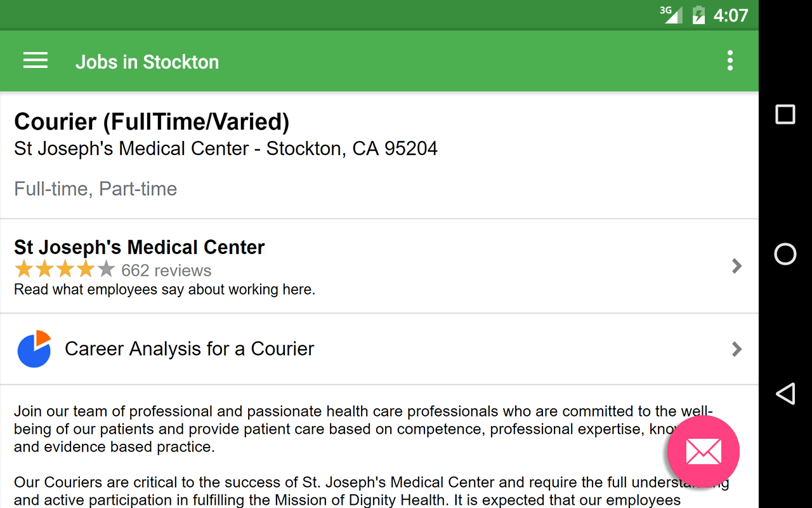Viewport: 812px width, 508px height.
Task: Tap the Jobs in Stockton title
Action: pyautogui.click(x=147, y=62)
